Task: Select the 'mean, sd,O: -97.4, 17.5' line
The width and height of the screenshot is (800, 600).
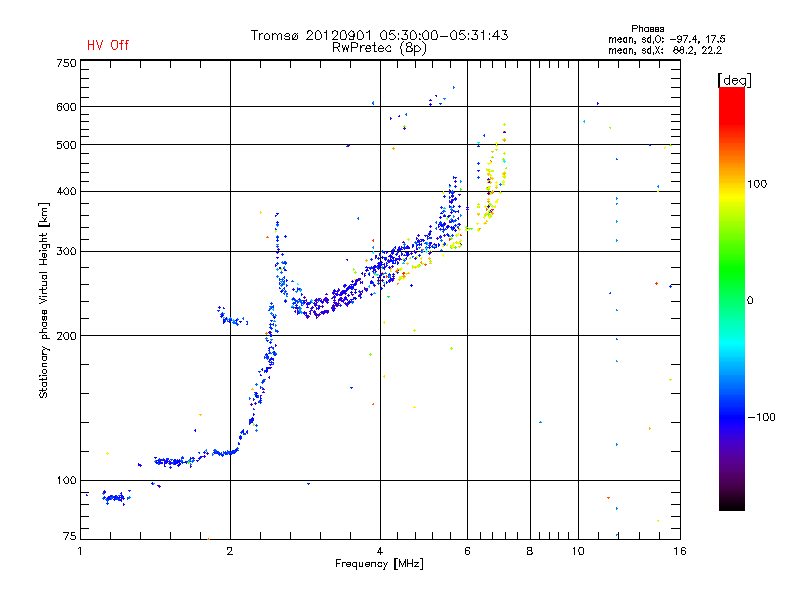Action: tap(666, 39)
